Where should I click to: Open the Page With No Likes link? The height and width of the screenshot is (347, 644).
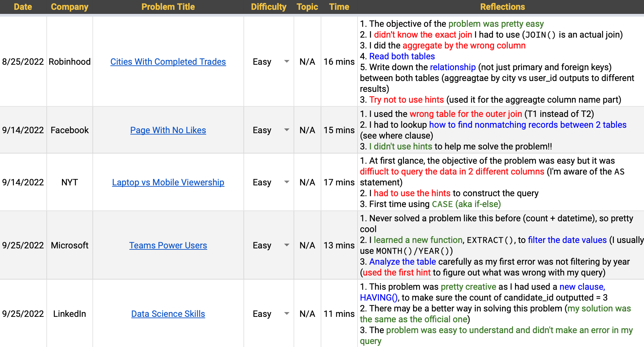[168, 130]
